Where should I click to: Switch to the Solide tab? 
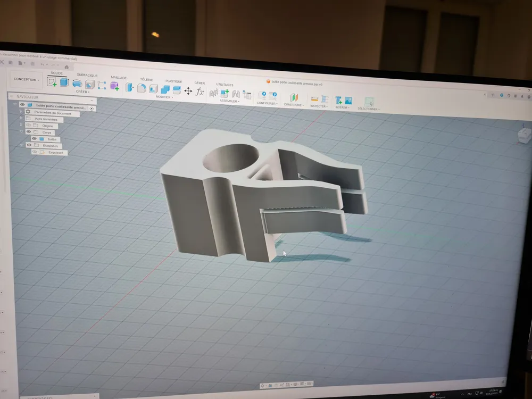(57, 73)
